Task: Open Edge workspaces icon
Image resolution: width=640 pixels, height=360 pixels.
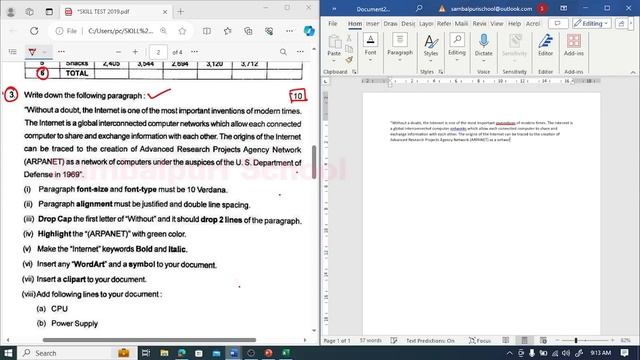Action: click(x=29, y=12)
